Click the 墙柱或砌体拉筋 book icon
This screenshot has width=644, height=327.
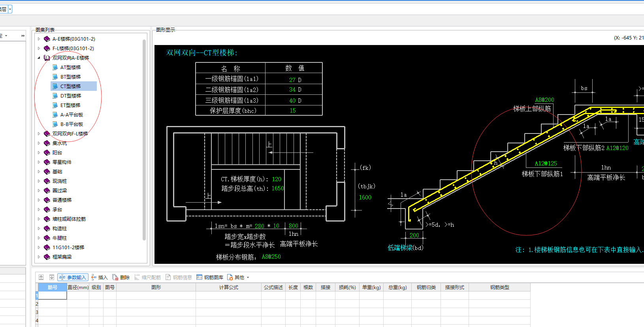pyautogui.click(x=47, y=219)
